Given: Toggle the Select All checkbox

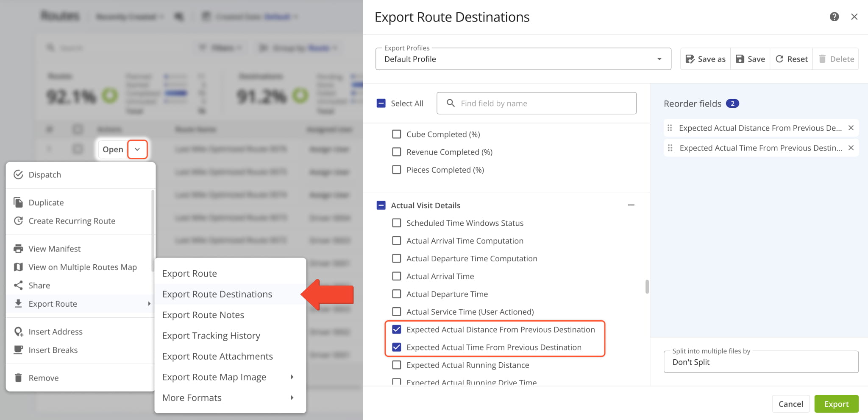Looking at the screenshot, I should (381, 103).
